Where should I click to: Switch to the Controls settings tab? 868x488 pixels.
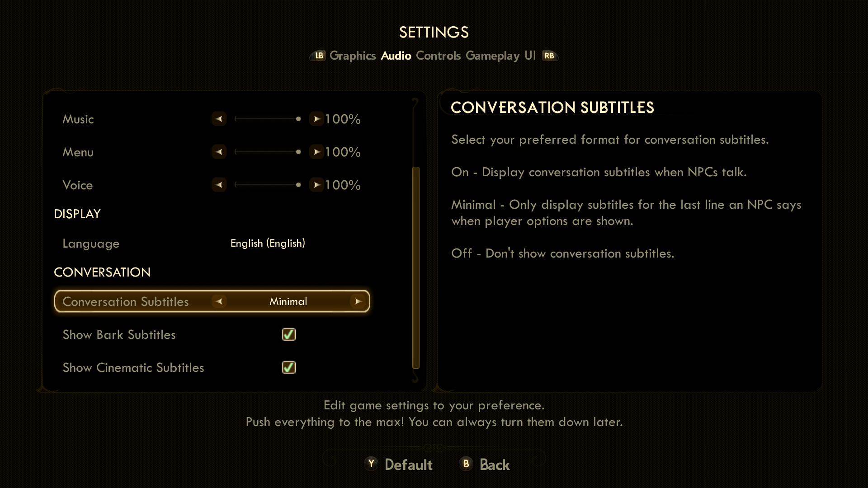coord(438,56)
